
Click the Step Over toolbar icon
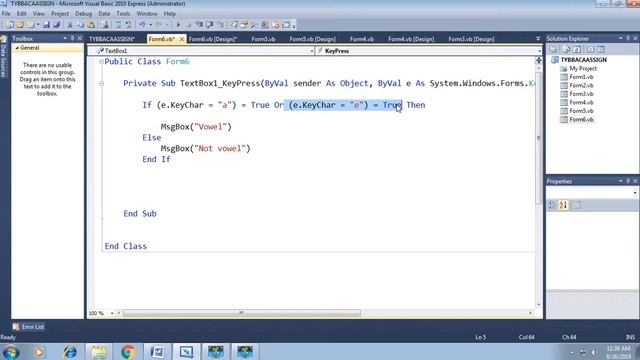pyautogui.click(x=209, y=25)
